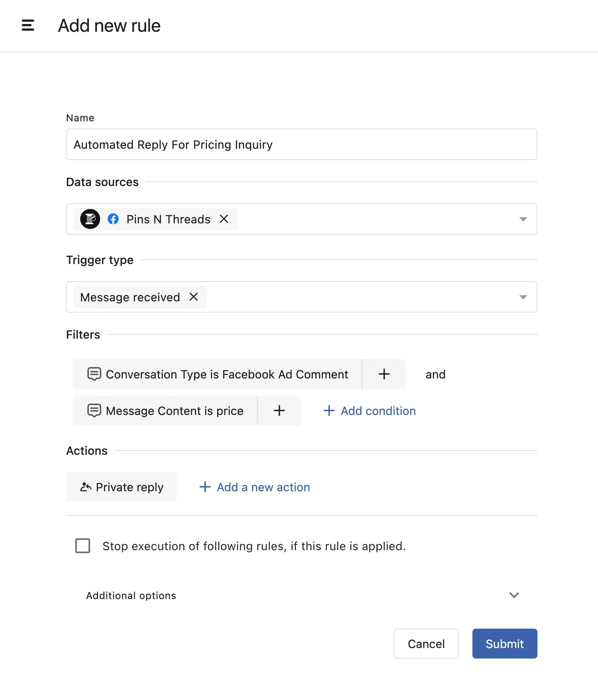The width and height of the screenshot is (598, 700).
Task: Open the Data sources dropdown
Action: (x=522, y=219)
